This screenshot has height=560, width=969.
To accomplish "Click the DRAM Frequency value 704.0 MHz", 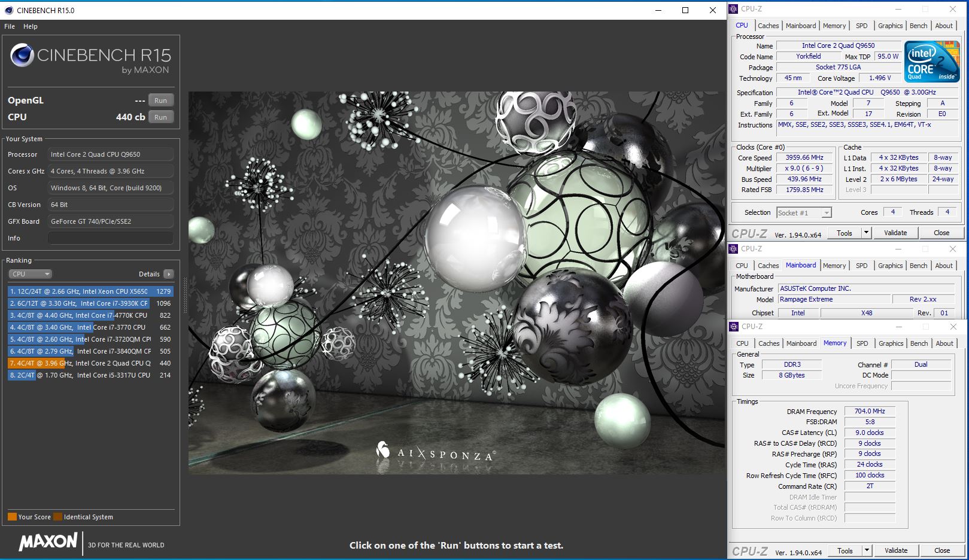I will pos(870,411).
